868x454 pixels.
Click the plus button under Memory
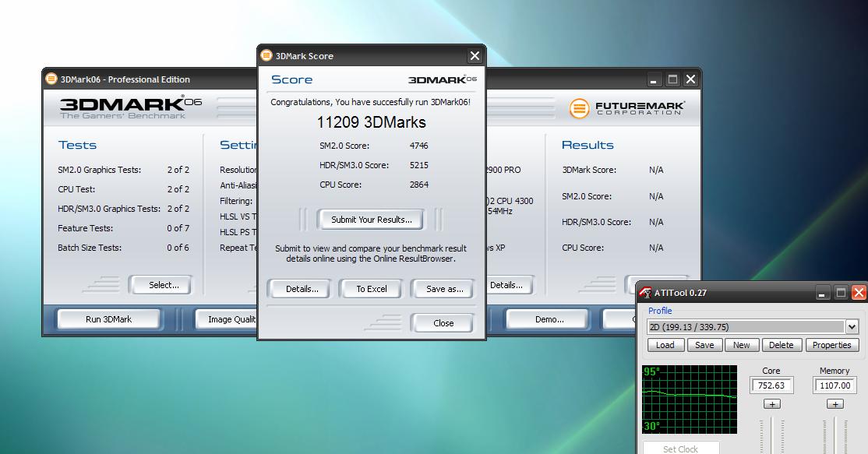(834, 404)
